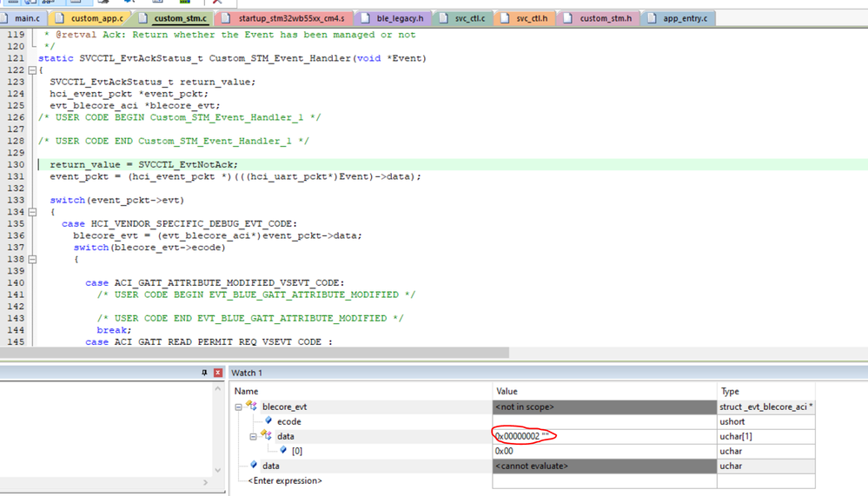Collapse the inner switch fold at line 138

click(33, 259)
